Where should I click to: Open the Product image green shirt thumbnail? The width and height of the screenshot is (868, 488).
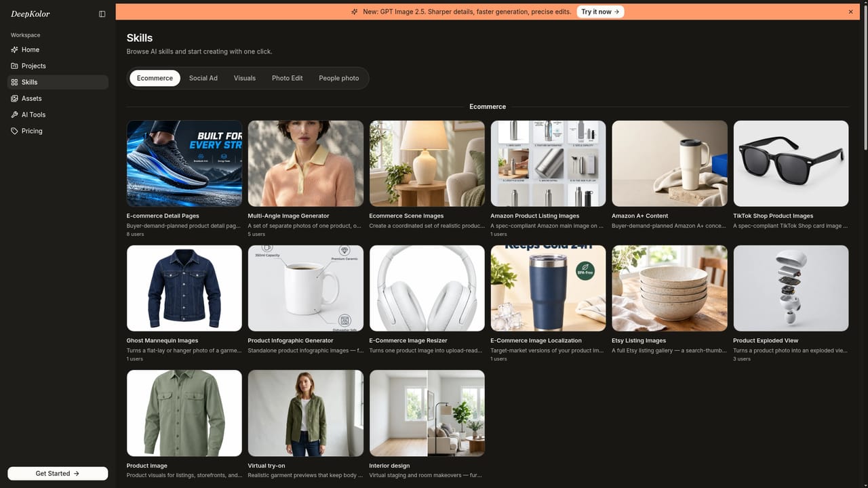click(x=184, y=413)
